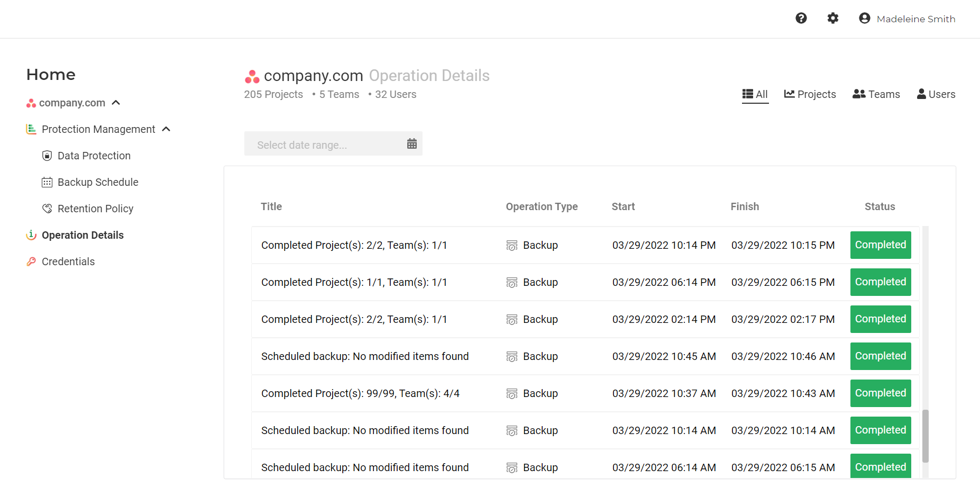The image size is (980, 496).
Task: Switch to the Teams tab
Action: coord(876,94)
